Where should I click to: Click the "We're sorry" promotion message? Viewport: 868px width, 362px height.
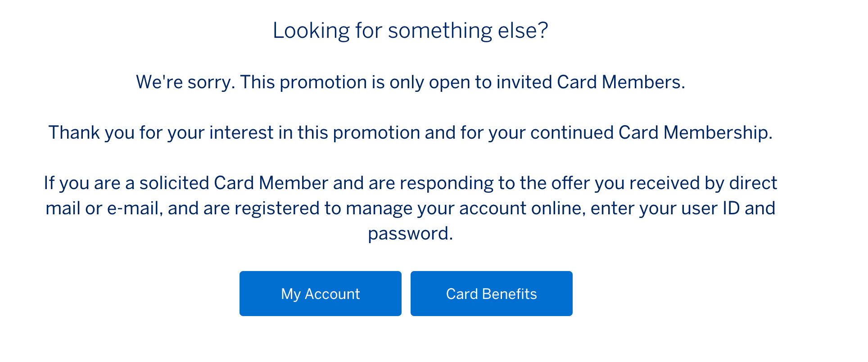(x=410, y=82)
